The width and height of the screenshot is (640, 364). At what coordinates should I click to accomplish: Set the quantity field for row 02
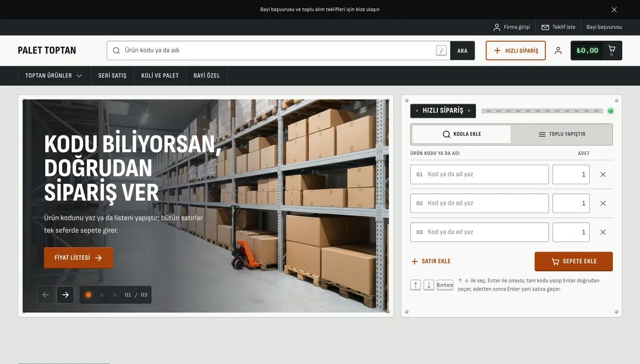(x=571, y=203)
